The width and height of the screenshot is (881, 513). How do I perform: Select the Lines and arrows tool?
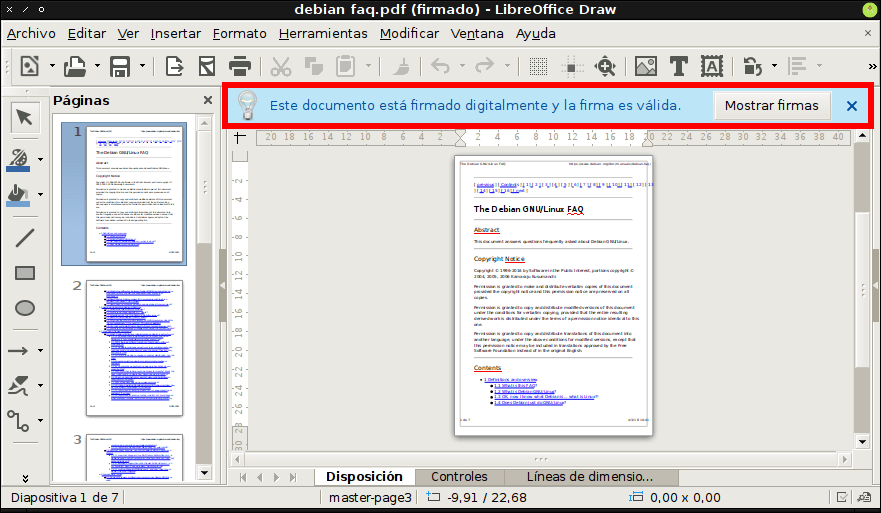click(19, 351)
